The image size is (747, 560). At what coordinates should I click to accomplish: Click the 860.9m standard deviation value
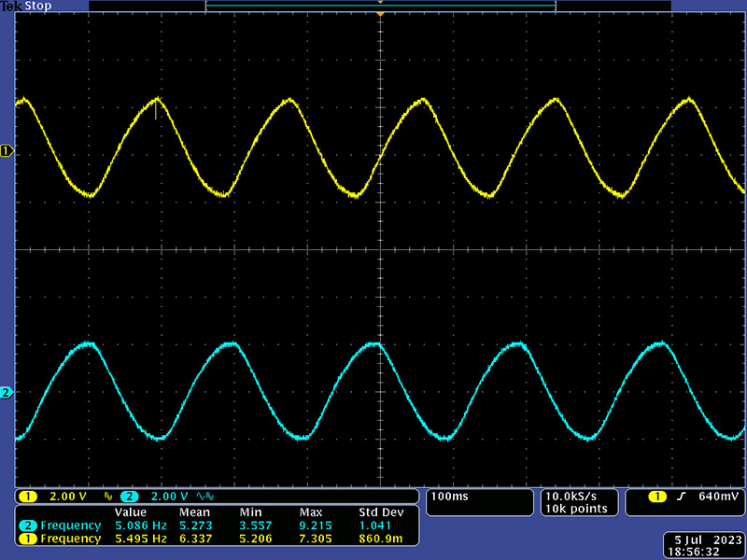click(x=381, y=539)
